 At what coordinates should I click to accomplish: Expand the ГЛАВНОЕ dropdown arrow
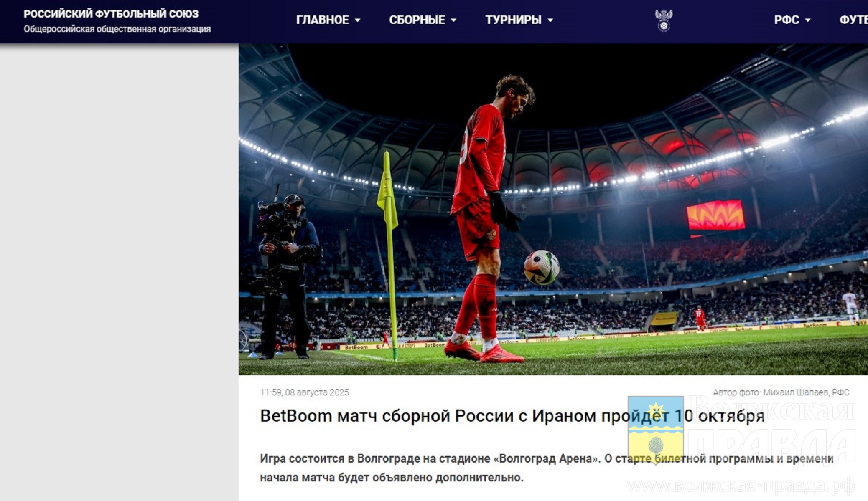pos(358,20)
